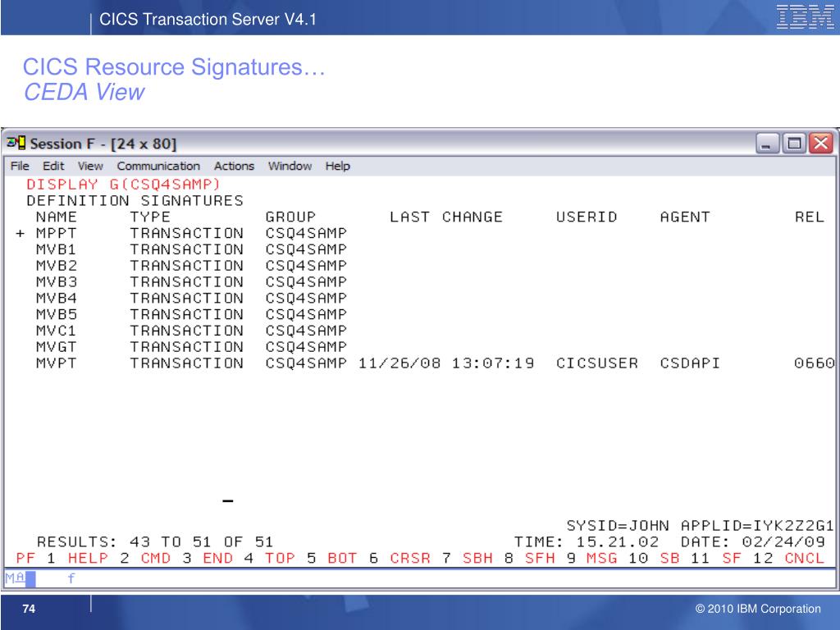
Task: Click the DEFINITION SIGNATURES heading
Action: [x=135, y=201]
